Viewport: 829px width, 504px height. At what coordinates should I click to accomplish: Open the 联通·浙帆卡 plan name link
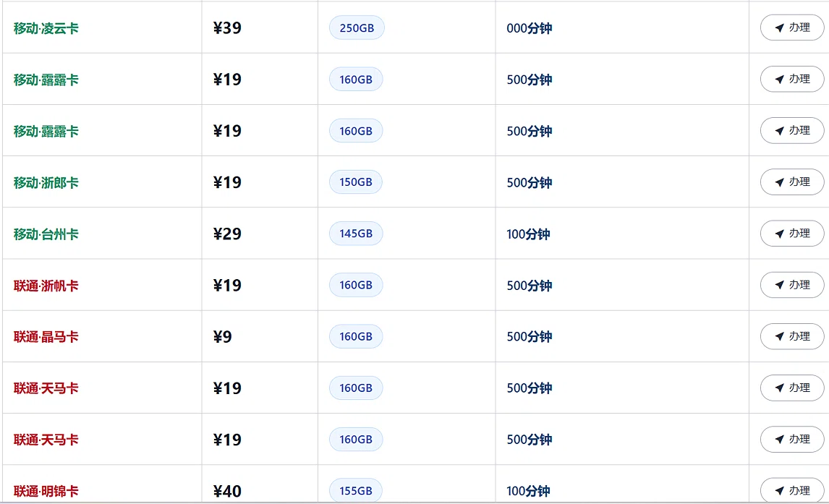(x=46, y=286)
